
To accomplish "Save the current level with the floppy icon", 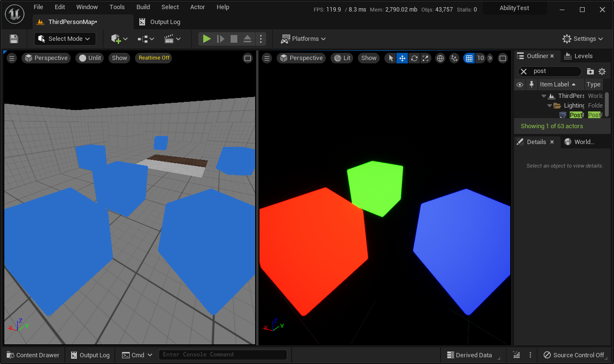I will tap(14, 39).
